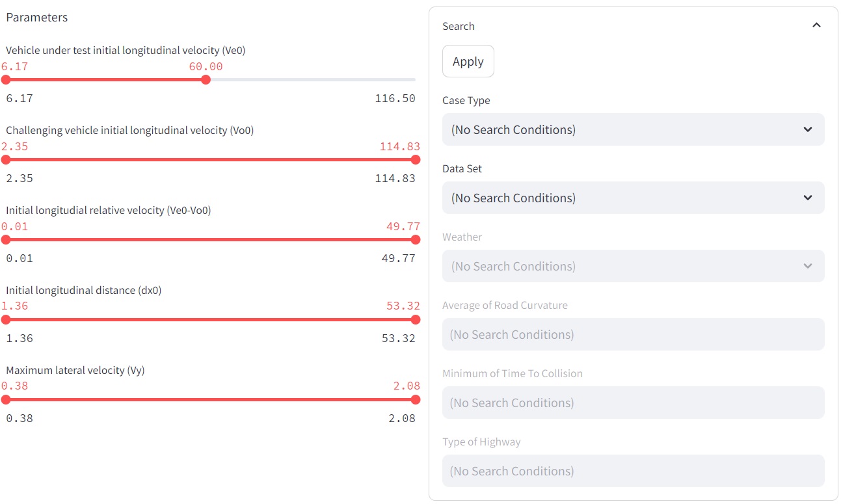841x504 pixels.
Task: Click the Ve0 slider minimum handle at 6.17
Action: (x=6, y=79)
